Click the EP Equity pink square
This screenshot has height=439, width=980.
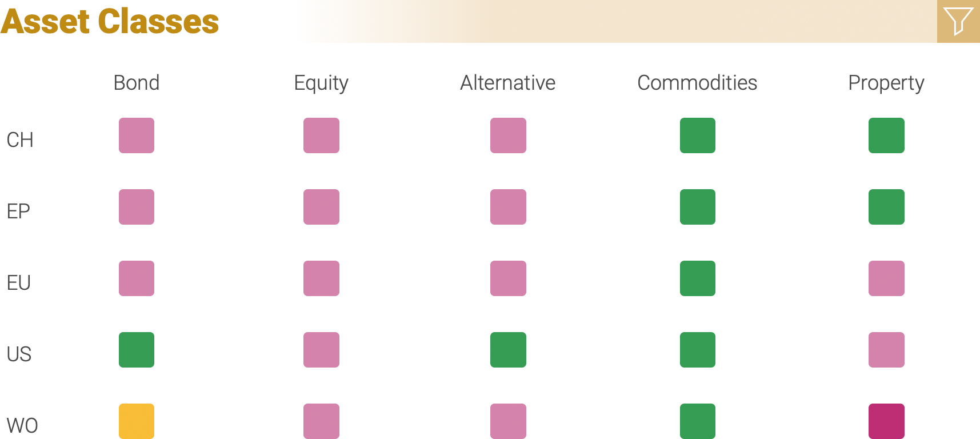pos(321,207)
